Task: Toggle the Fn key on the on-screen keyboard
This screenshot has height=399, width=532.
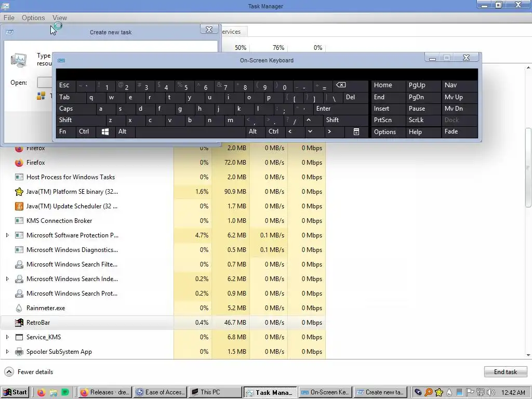Action: (66, 131)
